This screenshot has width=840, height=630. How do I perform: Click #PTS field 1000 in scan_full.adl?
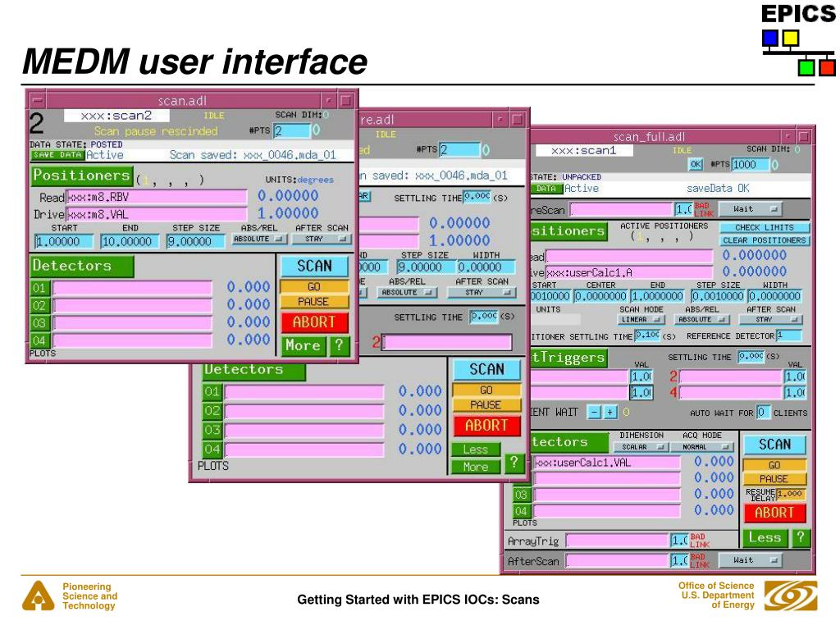(750, 164)
